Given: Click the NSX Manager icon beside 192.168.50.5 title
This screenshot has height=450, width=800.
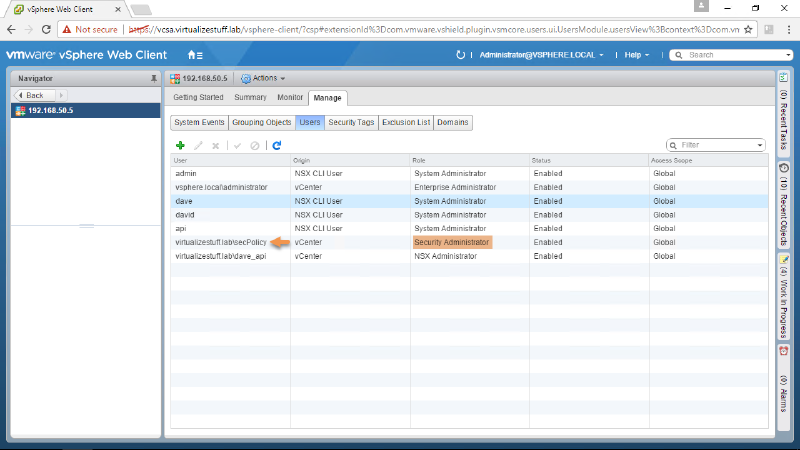Looking at the screenshot, I should click(175, 79).
